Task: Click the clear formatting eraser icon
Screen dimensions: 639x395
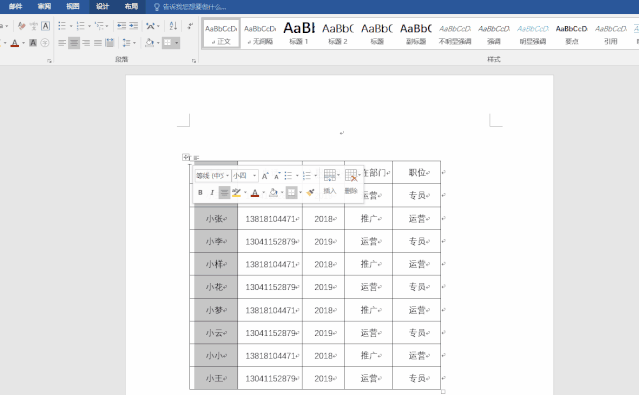Action: 22,26
